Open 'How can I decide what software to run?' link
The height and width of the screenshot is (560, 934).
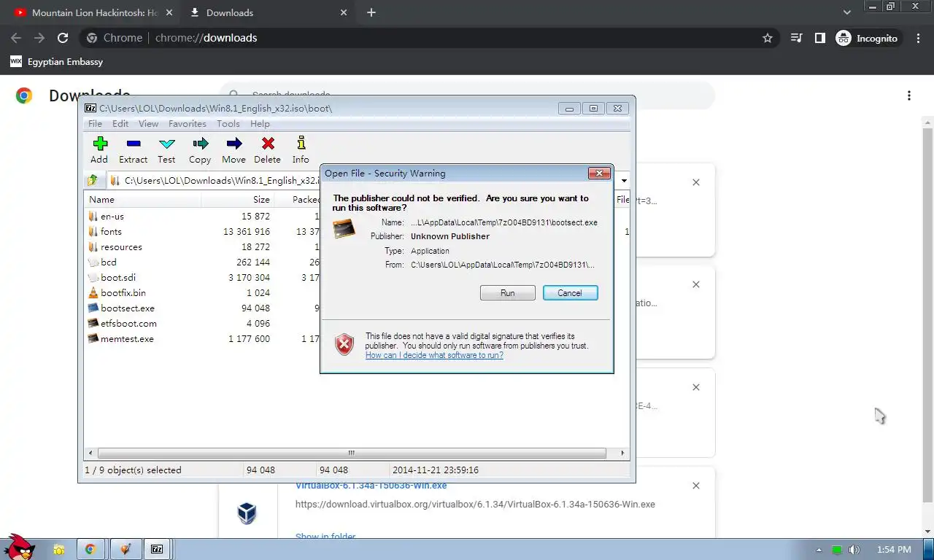434,355
